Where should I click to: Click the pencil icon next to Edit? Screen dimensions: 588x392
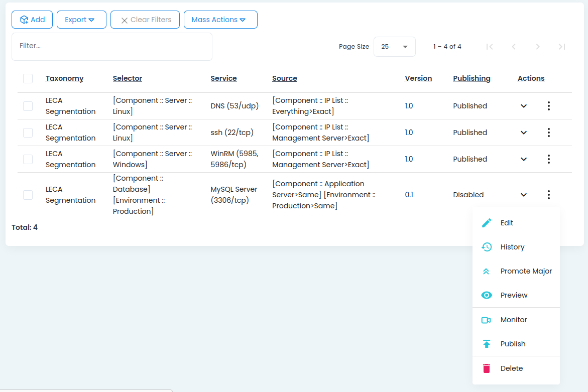[x=486, y=223]
